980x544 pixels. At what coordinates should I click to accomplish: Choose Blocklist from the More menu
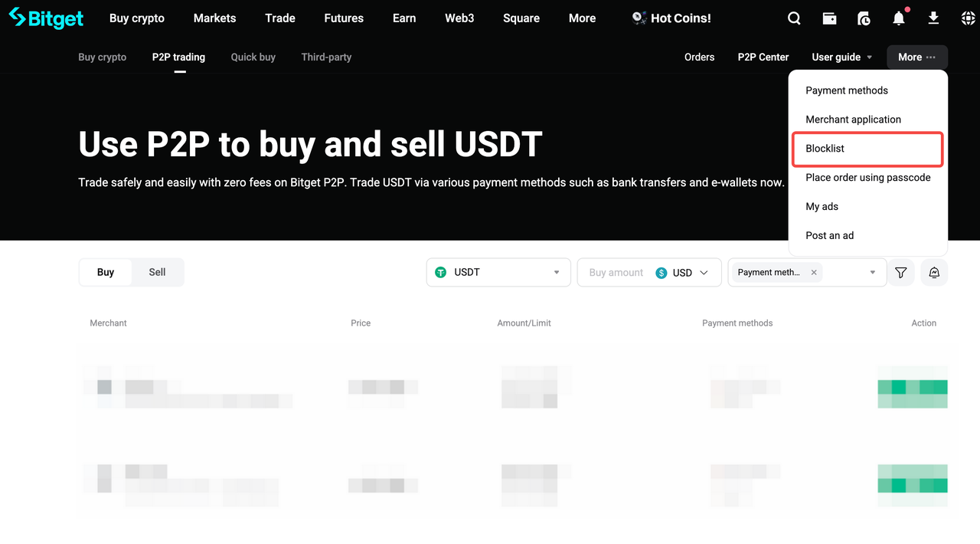point(868,149)
